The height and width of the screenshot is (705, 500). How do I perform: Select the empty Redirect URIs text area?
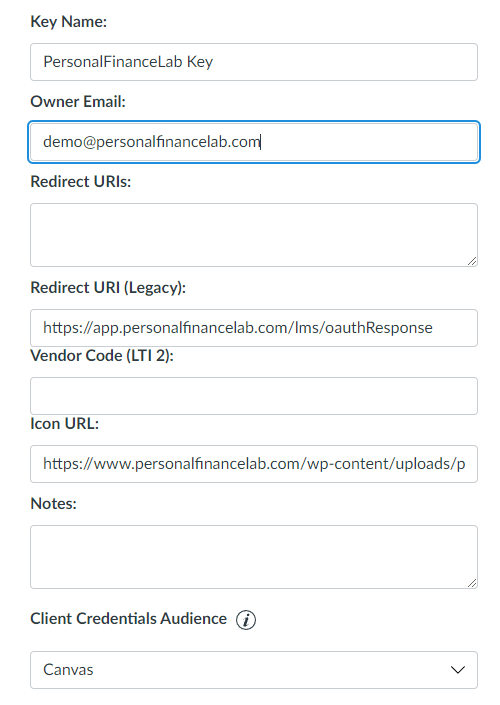coord(254,235)
